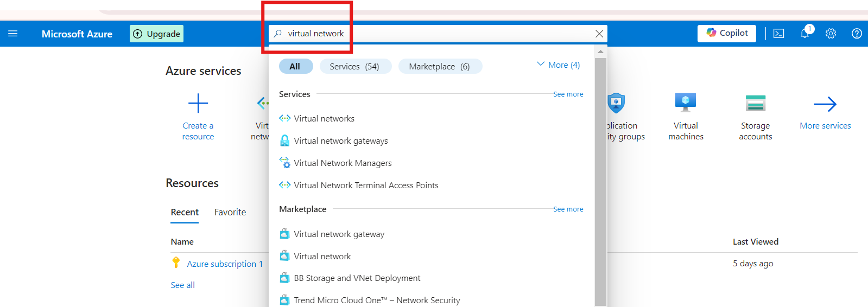The width and height of the screenshot is (868, 307).
Task: Click the Create a resource plus icon
Action: point(198,103)
